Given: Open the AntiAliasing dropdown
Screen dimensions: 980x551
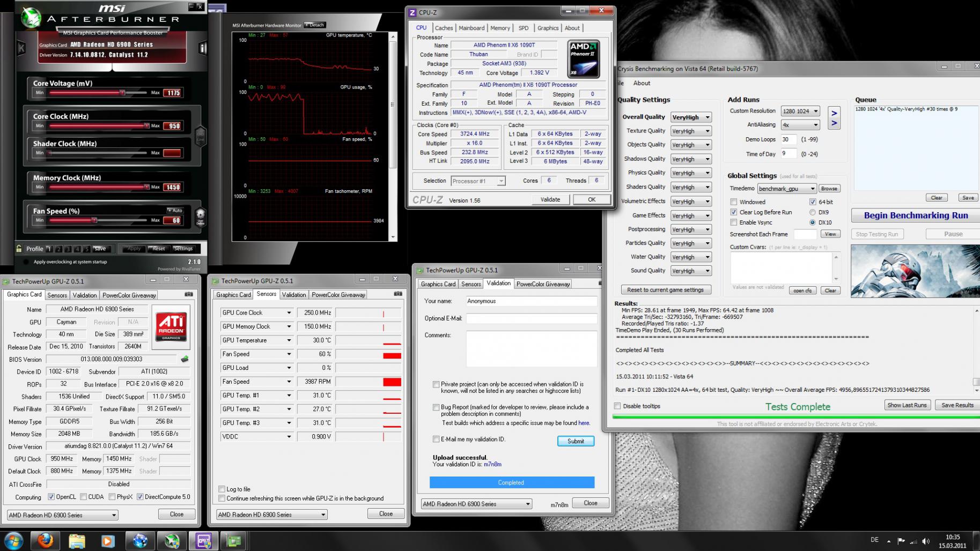Looking at the screenshot, I should pos(800,125).
